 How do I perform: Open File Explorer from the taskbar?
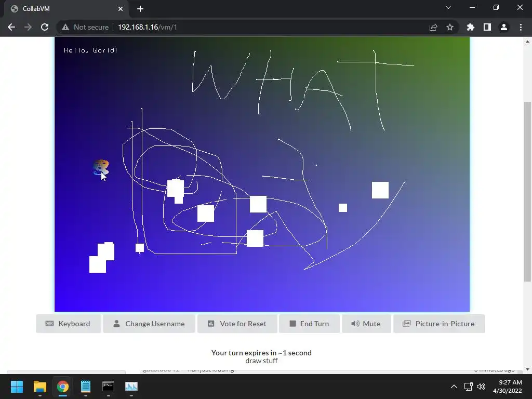(39, 387)
